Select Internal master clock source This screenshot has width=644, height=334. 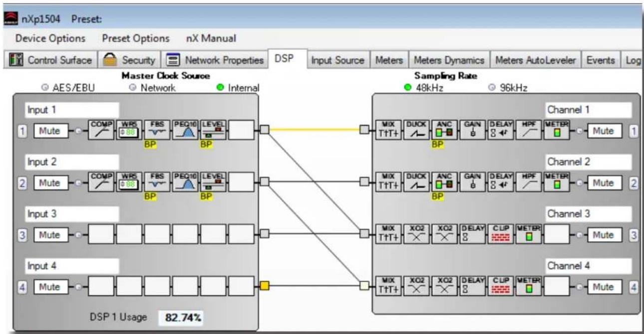(237, 87)
